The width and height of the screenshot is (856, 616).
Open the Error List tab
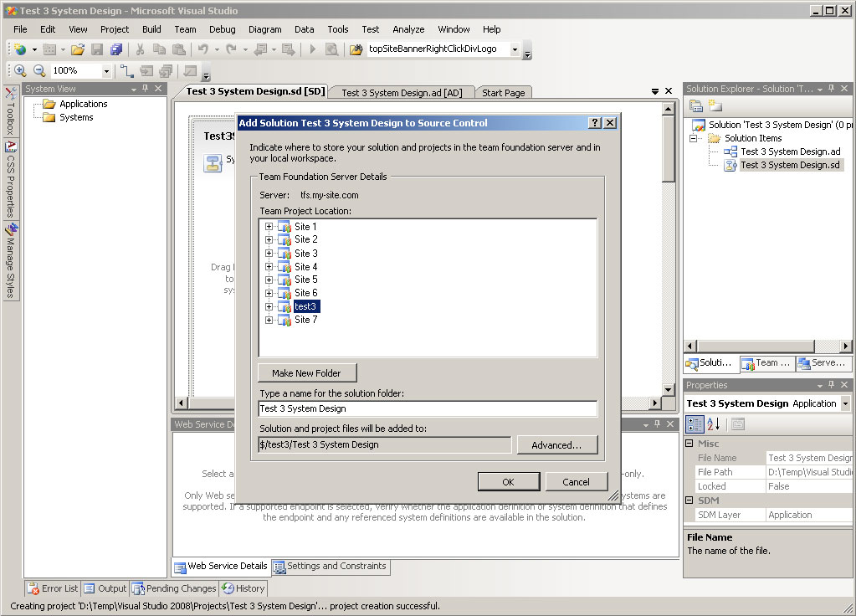pos(53,588)
